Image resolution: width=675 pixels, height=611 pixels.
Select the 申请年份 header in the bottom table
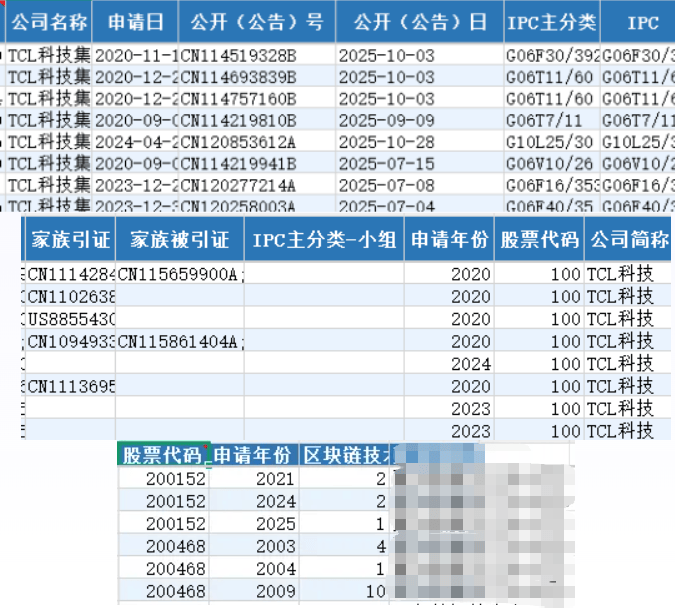[254, 455]
